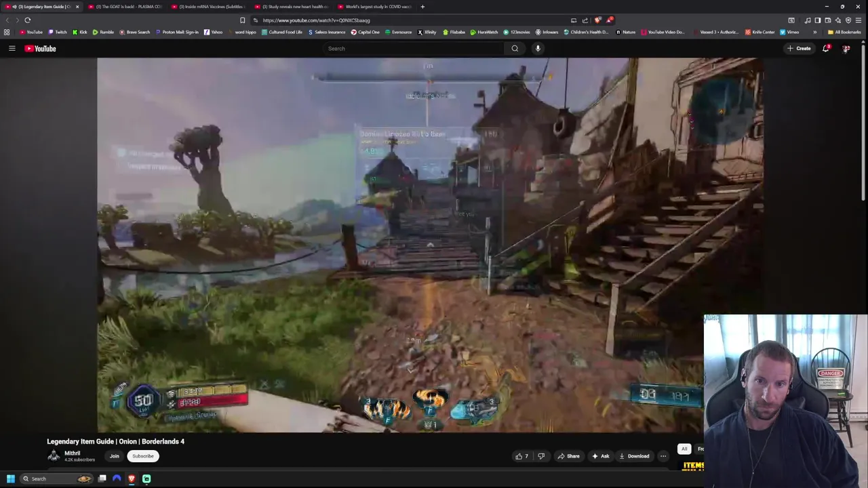This screenshot has height=488, width=868.
Task: Open the Nature bookmark
Action: [625, 32]
